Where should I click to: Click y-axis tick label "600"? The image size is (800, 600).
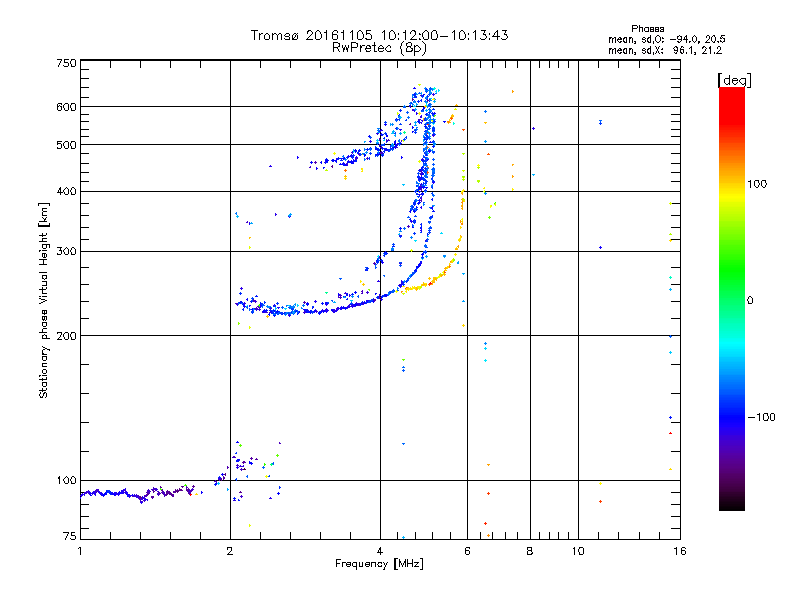click(66, 107)
